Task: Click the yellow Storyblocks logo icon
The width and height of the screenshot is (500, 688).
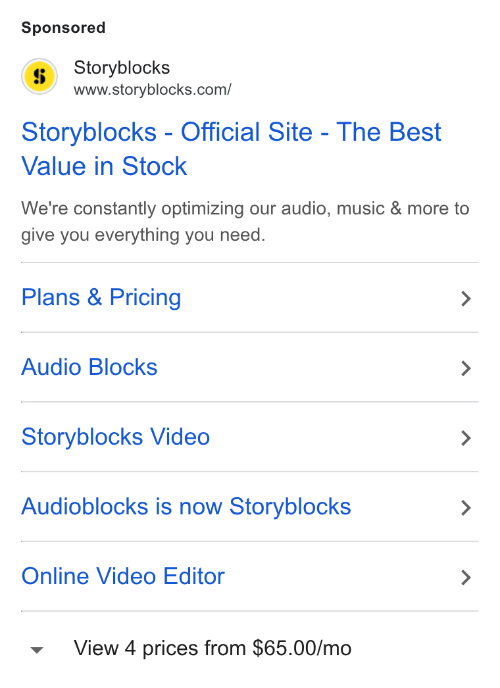Action: tap(39, 76)
